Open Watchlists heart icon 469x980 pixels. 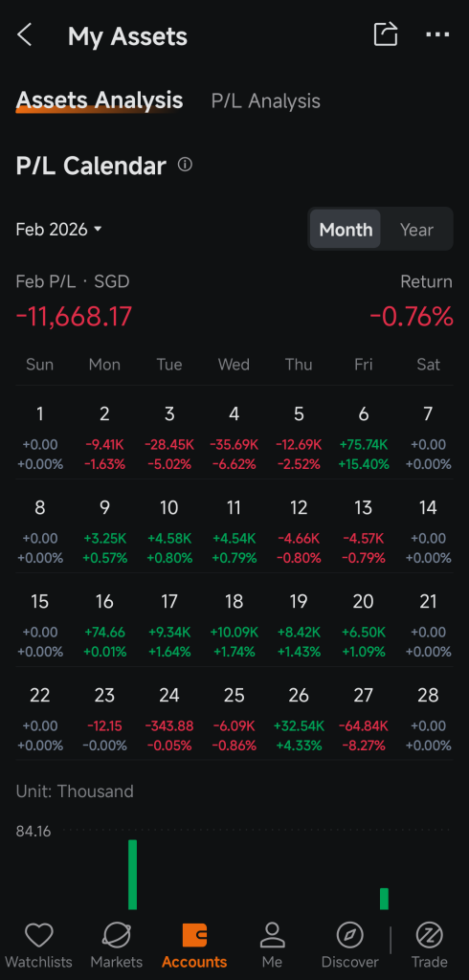tap(39, 936)
